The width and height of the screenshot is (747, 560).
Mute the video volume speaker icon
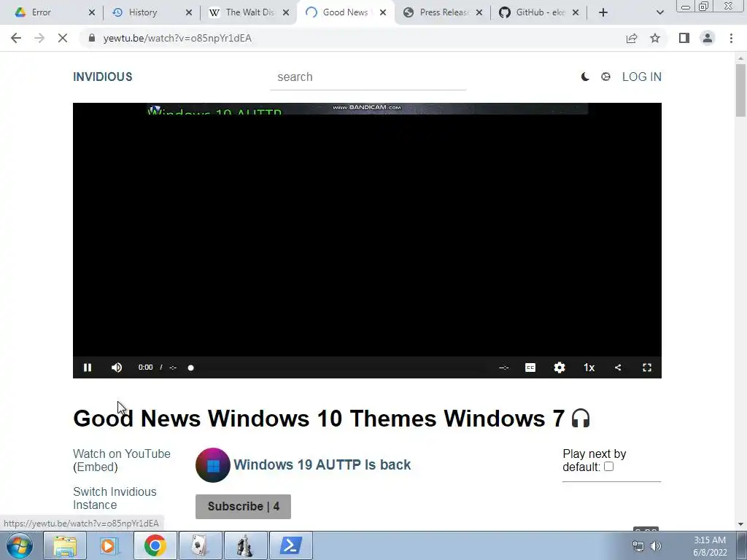pyautogui.click(x=117, y=367)
